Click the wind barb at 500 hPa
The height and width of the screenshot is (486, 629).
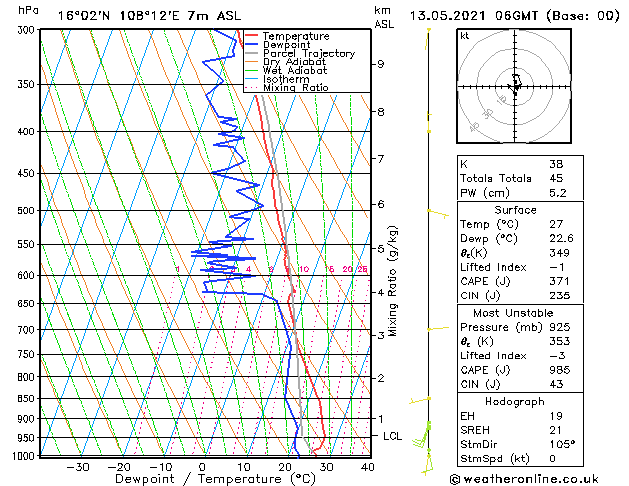point(438,213)
